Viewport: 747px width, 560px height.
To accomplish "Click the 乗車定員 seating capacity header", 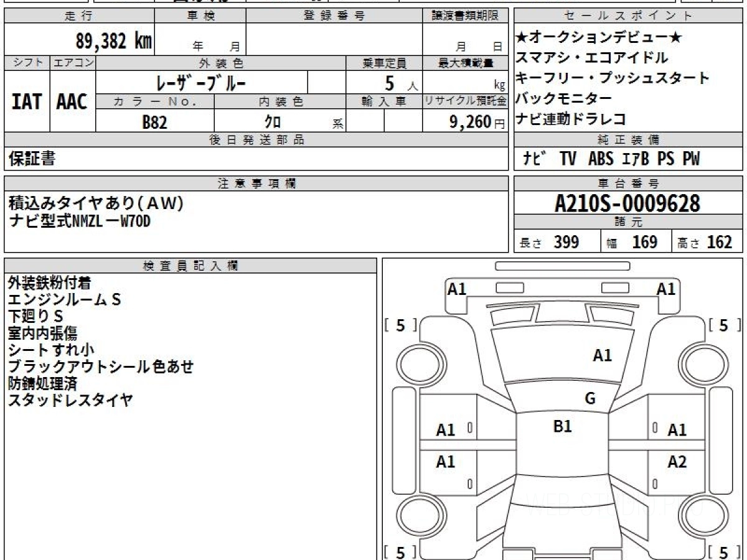I will click(384, 63).
